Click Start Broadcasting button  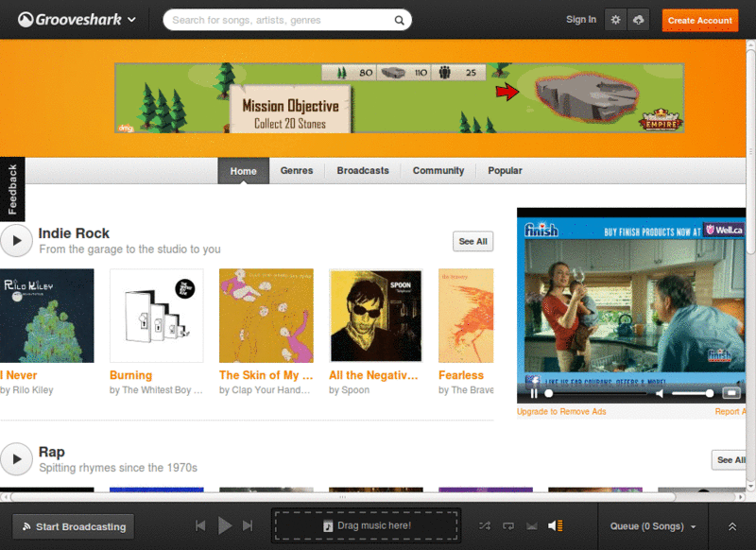click(74, 526)
